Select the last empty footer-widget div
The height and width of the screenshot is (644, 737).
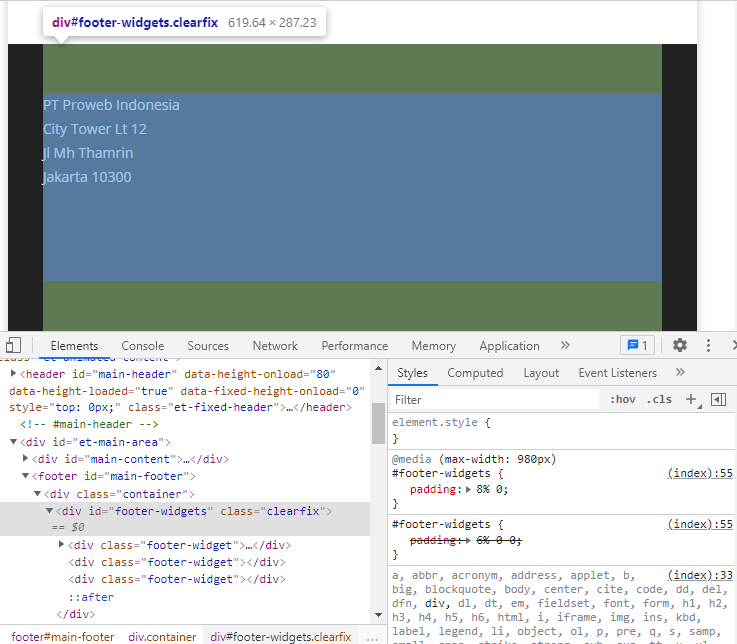[177, 579]
